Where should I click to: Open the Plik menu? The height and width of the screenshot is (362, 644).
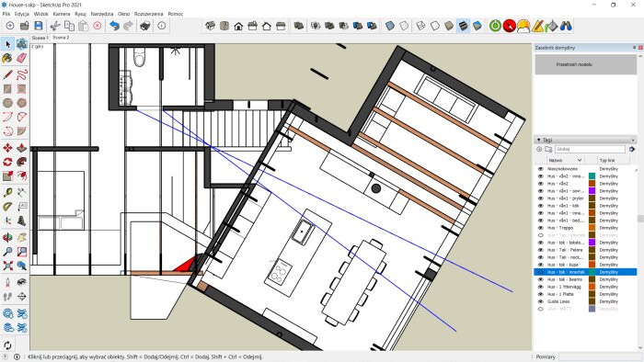(6, 14)
